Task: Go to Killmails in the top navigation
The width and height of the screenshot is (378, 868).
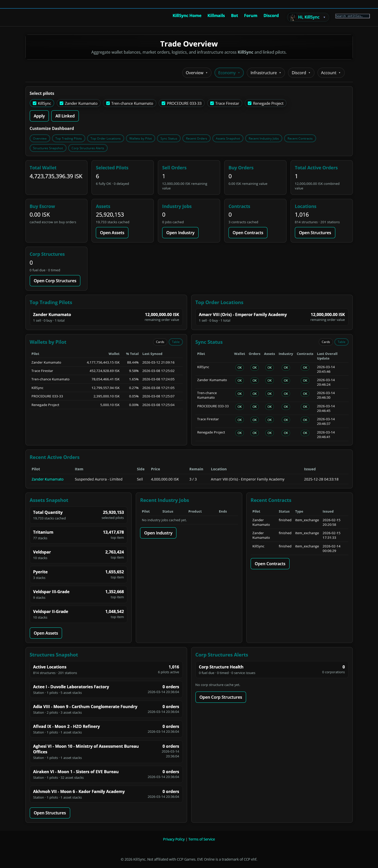Action: (x=216, y=16)
